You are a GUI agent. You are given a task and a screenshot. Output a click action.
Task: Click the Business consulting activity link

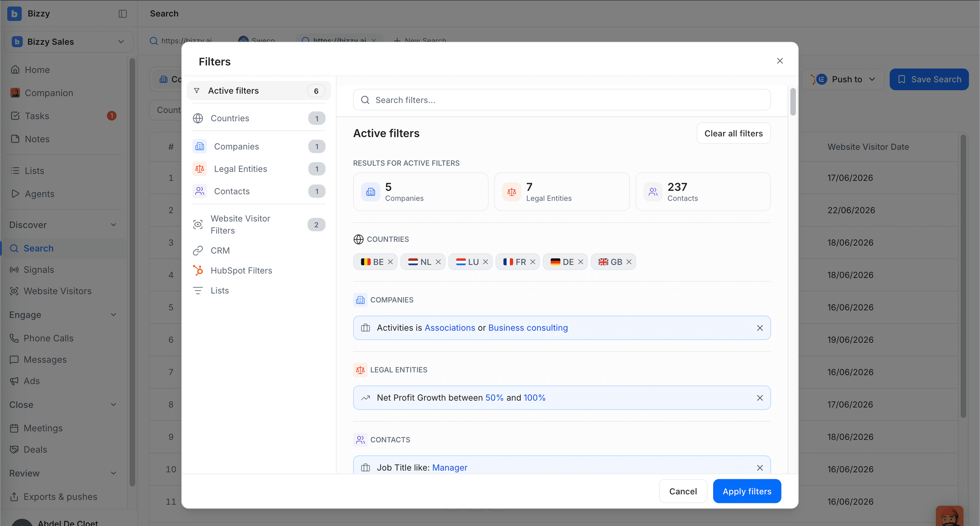click(x=528, y=328)
